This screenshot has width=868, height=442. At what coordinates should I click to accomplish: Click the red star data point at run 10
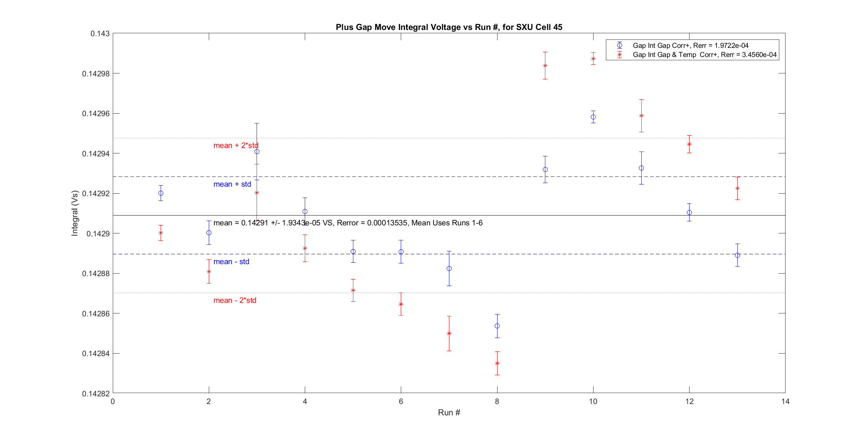593,58
